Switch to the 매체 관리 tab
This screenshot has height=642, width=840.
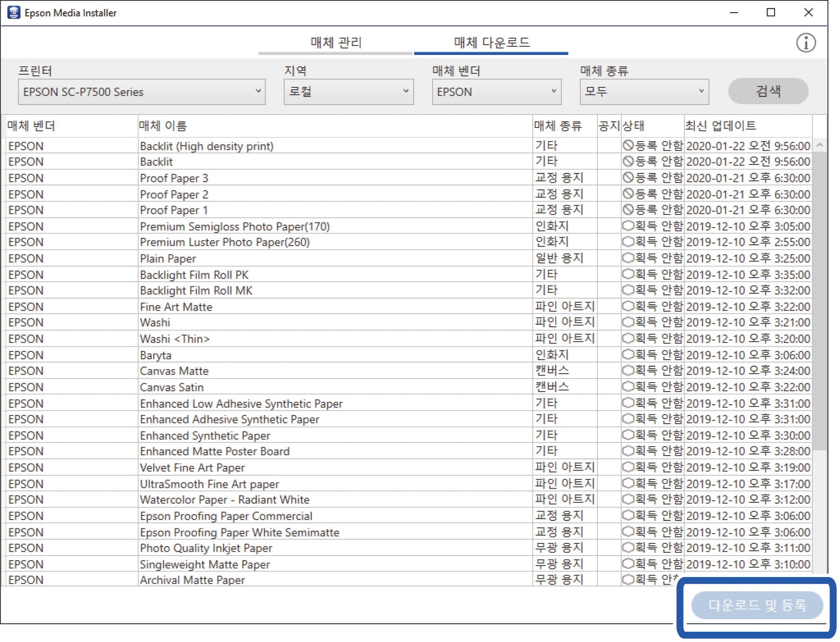pyautogui.click(x=336, y=43)
